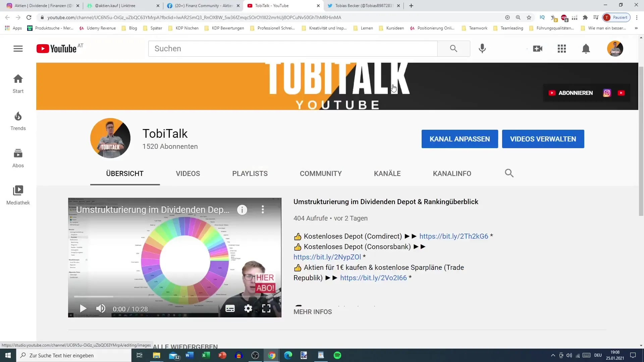644x362 pixels.
Task: Toggle subtitles in video player
Action: pyautogui.click(x=230, y=308)
